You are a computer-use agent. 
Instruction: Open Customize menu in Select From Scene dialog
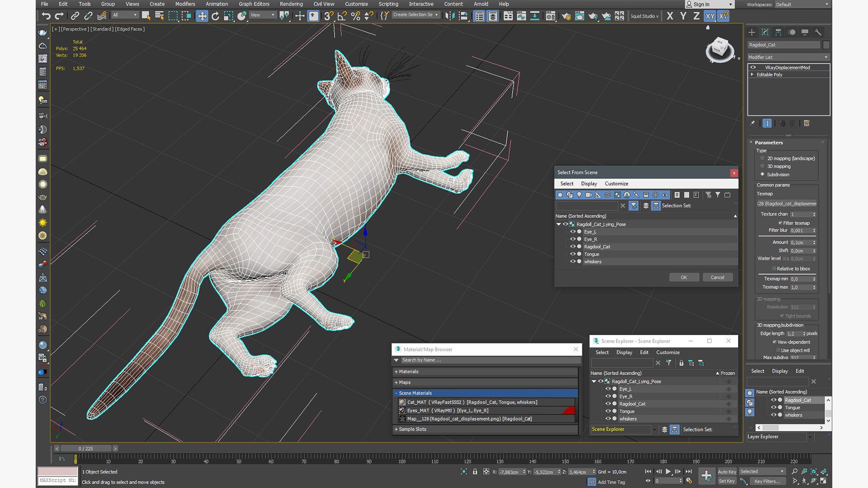(x=617, y=183)
